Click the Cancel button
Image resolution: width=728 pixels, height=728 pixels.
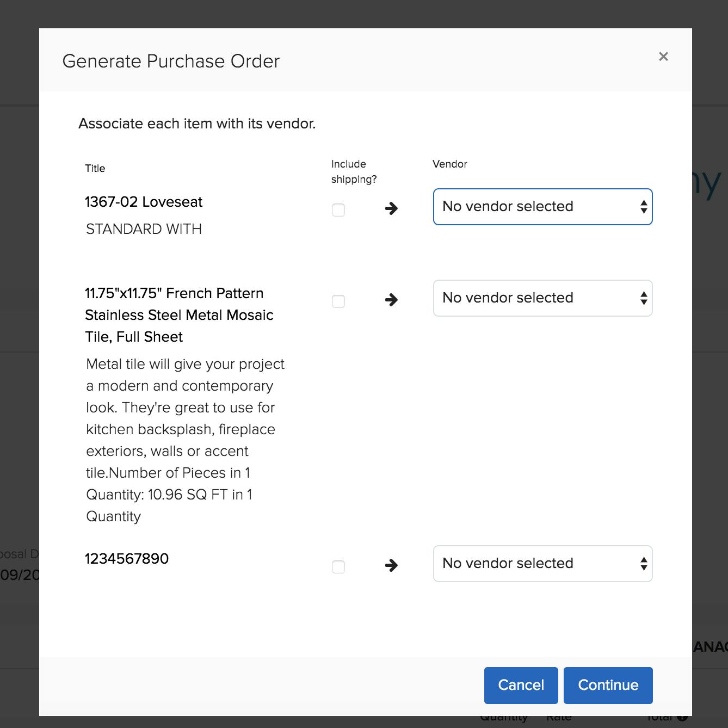(x=521, y=685)
